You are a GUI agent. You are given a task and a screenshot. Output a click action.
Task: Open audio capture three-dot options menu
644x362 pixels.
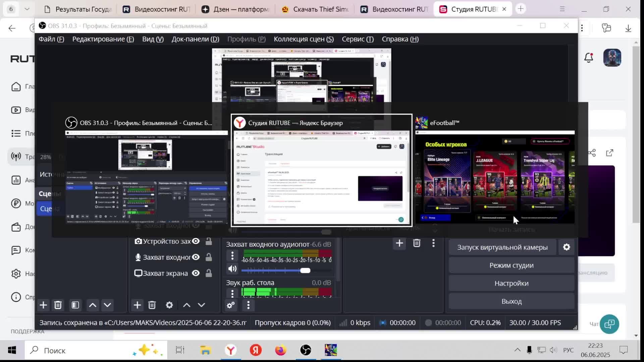coord(232,256)
